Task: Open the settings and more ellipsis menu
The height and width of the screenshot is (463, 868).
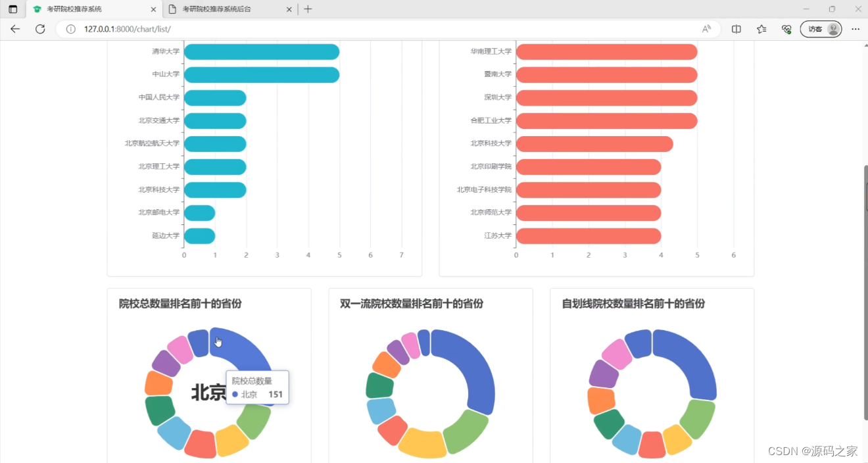Action: pos(856,29)
